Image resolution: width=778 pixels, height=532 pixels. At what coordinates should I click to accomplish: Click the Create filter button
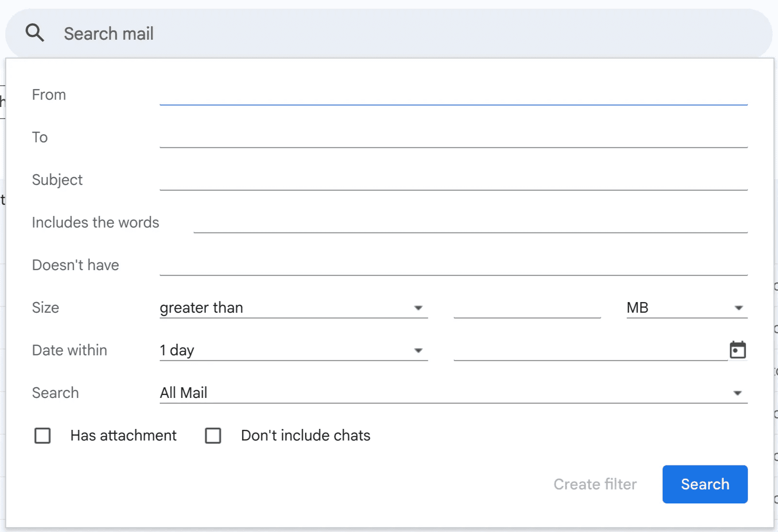click(595, 484)
